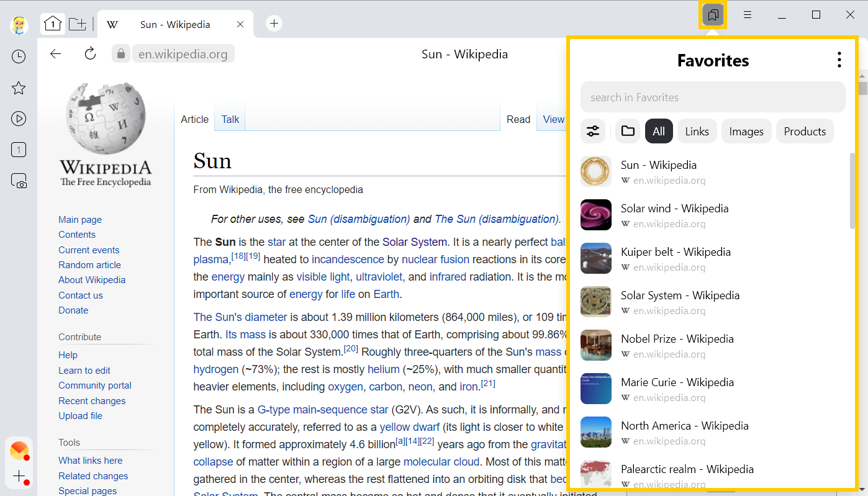Open Main page sidebar link
The image size is (868, 496).
(80, 219)
